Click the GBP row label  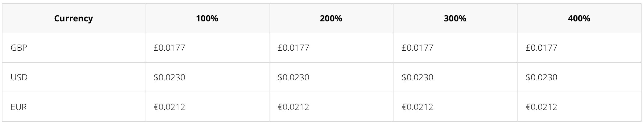19,48
